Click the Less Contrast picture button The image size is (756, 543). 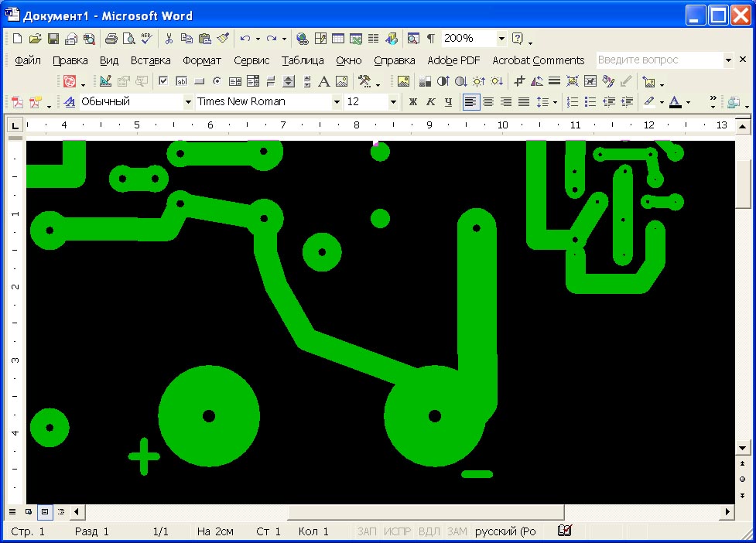(x=460, y=81)
